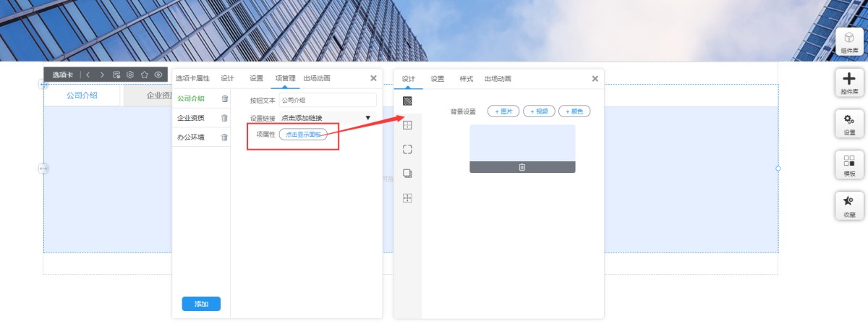The image size is (868, 327).
Task: Click the 企业资质 tab on page canvas
Action: 148,95
